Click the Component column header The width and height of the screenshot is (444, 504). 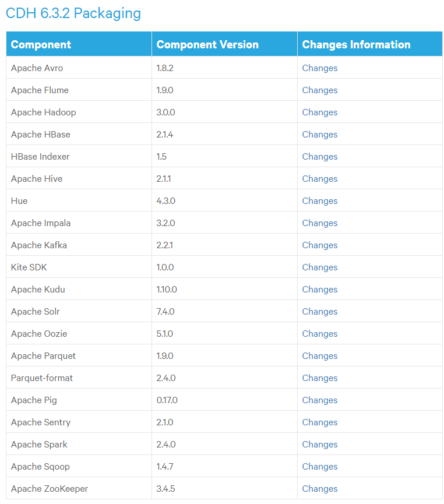(x=79, y=44)
